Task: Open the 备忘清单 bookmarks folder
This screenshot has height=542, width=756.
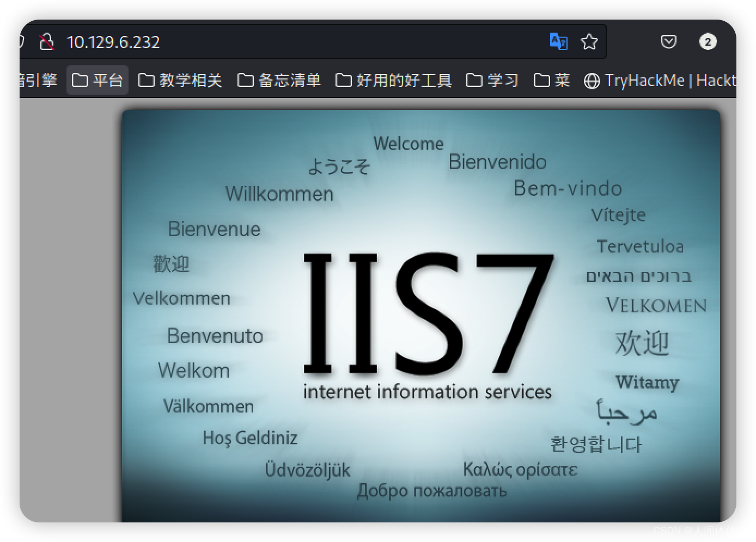Action: coord(279,81)
